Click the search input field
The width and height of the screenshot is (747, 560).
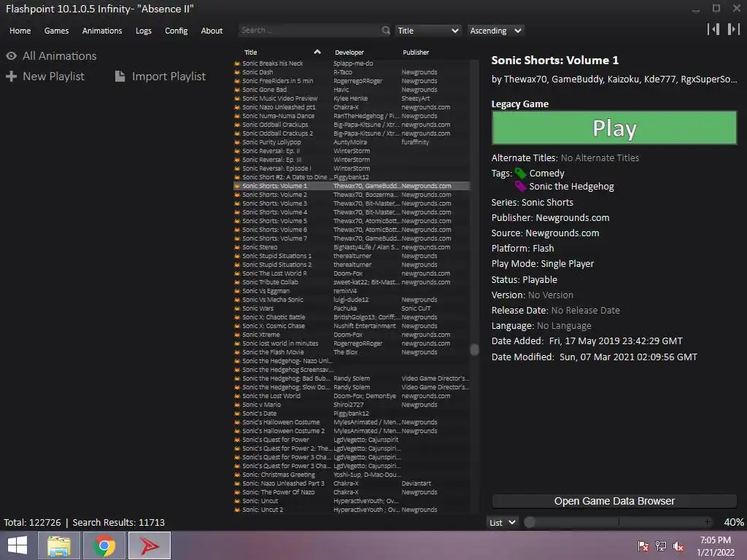coord(309,30)
